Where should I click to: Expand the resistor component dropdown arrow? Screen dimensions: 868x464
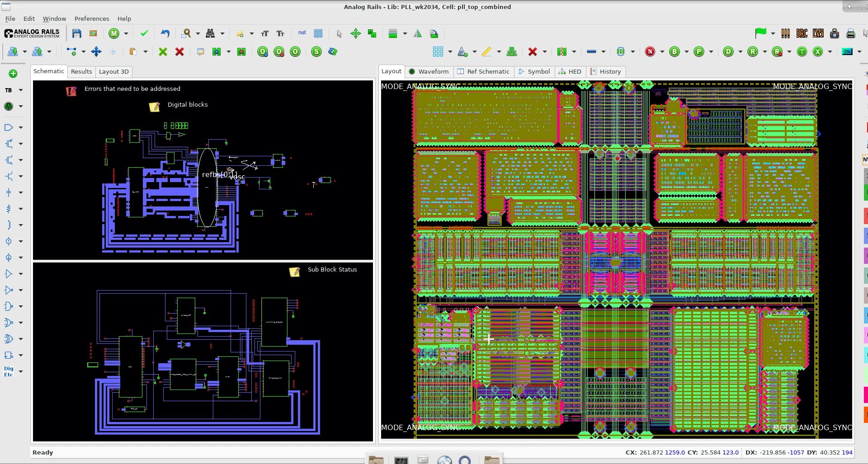[20, 209]
